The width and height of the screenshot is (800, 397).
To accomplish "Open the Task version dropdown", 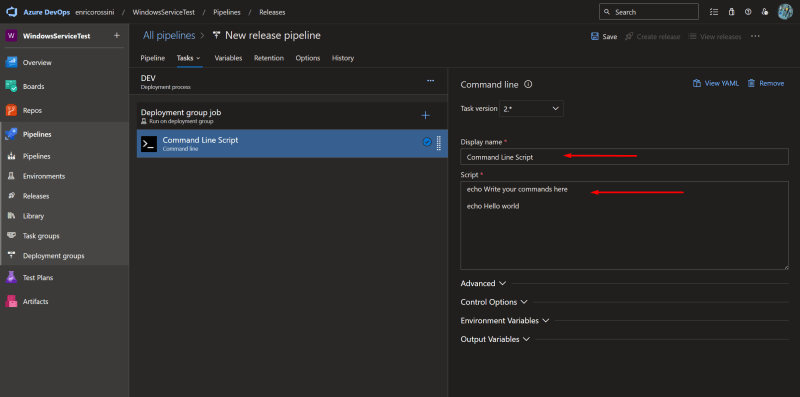I will click(531, 108).
